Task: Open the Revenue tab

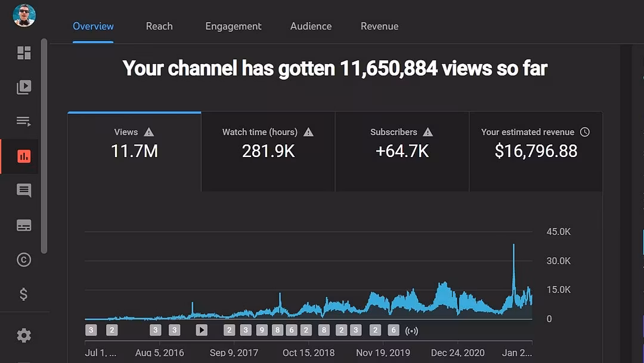Action: [379, 26]
